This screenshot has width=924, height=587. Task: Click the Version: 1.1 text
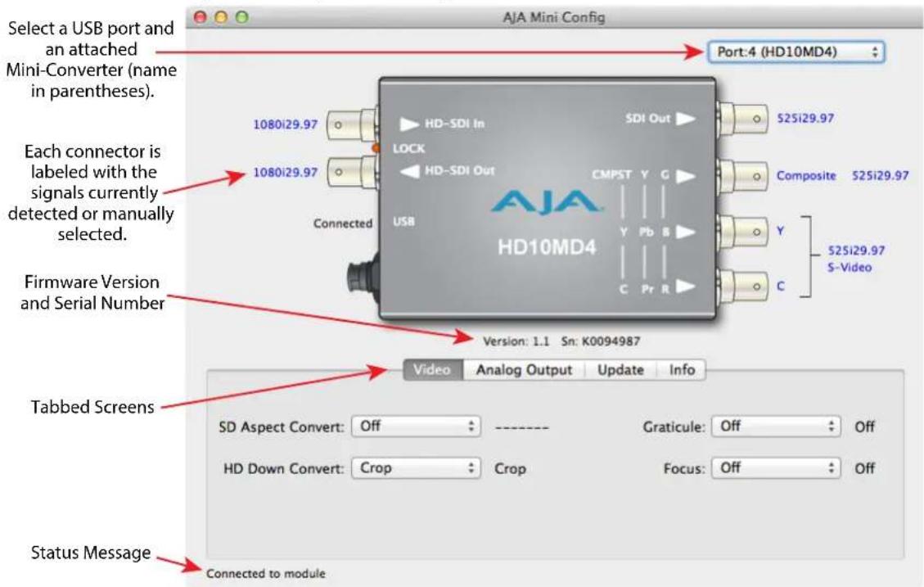coord(516,341)
